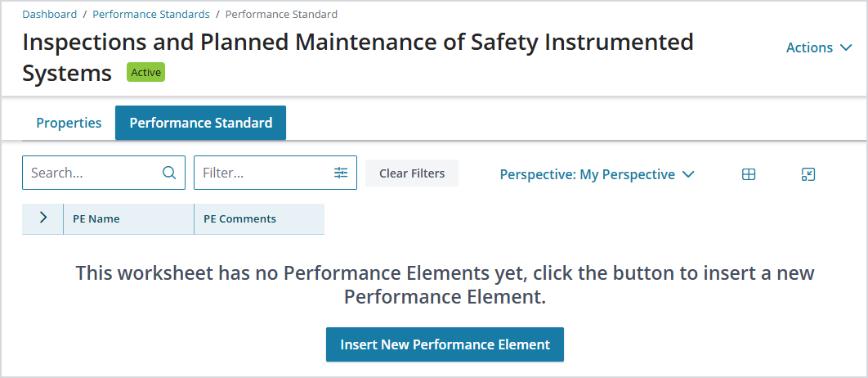Click the grid layout icon
Viewport: 868px width, 378px height.
click(x=749, y=174)
